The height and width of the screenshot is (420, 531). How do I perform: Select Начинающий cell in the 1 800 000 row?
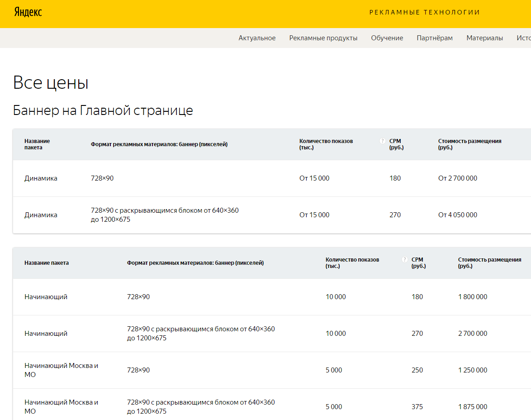pos(46,297)
